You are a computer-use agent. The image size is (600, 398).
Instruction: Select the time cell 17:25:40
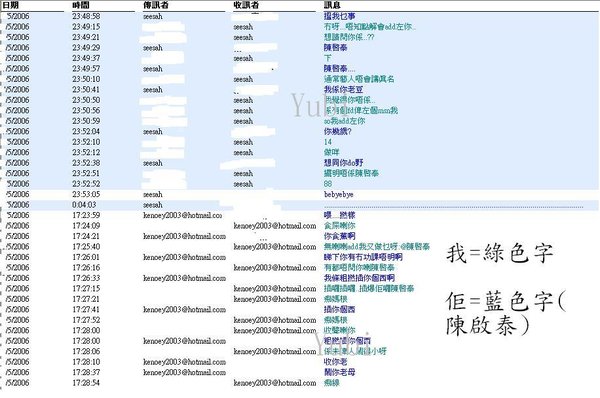click(86, 247)
